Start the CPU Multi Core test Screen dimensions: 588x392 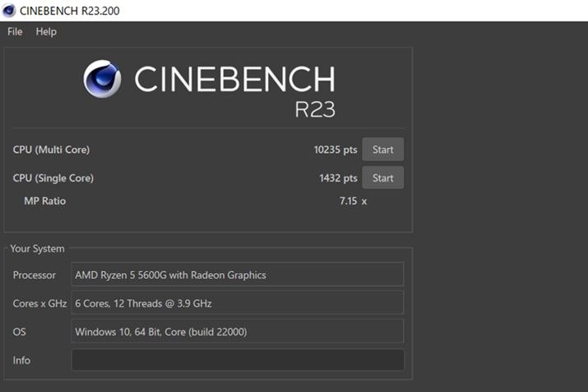[x=383, y=150]
